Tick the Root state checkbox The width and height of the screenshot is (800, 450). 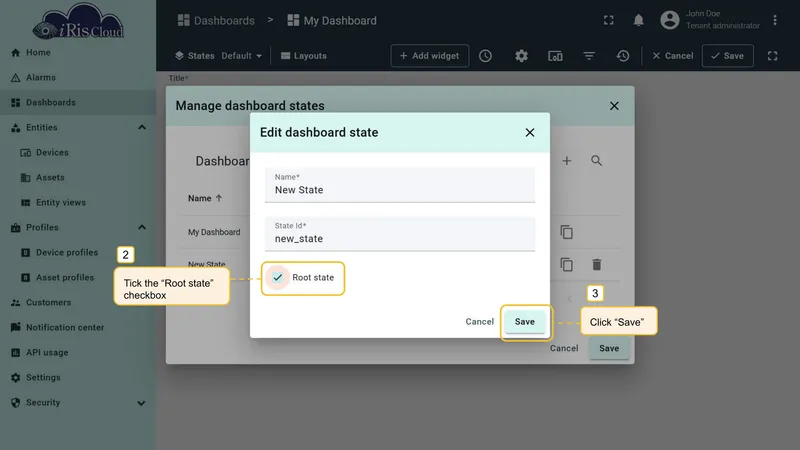coord(278,278)
